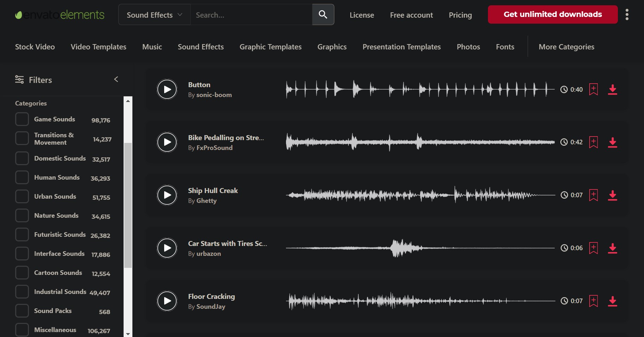Check the Domestic Sounds category
This screenshot has width=644, height=337.
click(x=22, y=158)
